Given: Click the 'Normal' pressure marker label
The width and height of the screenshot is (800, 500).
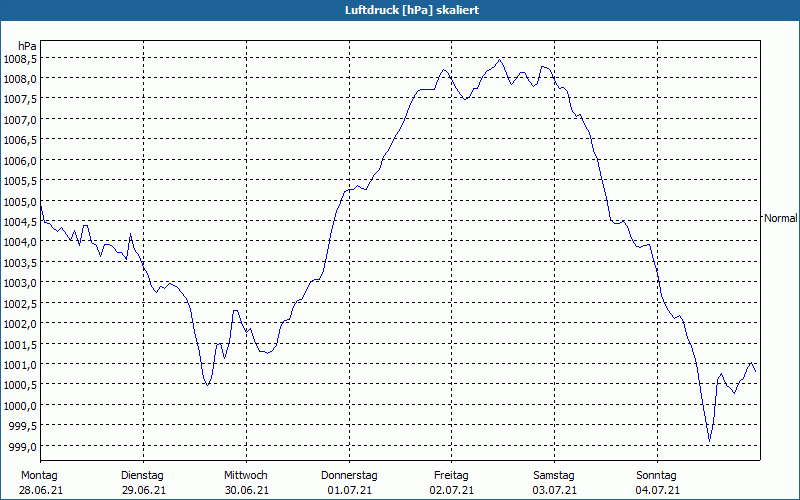Looking at the screenshot, I should pos(780,218).
